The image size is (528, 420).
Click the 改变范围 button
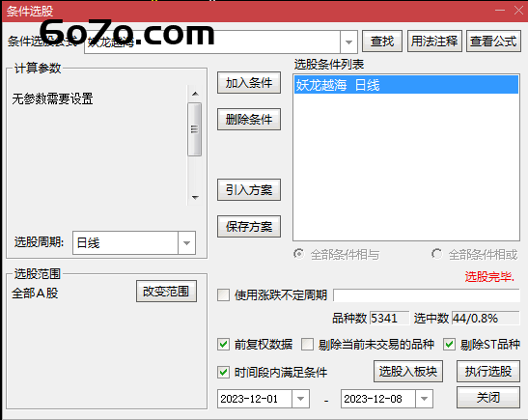[166, 292]
